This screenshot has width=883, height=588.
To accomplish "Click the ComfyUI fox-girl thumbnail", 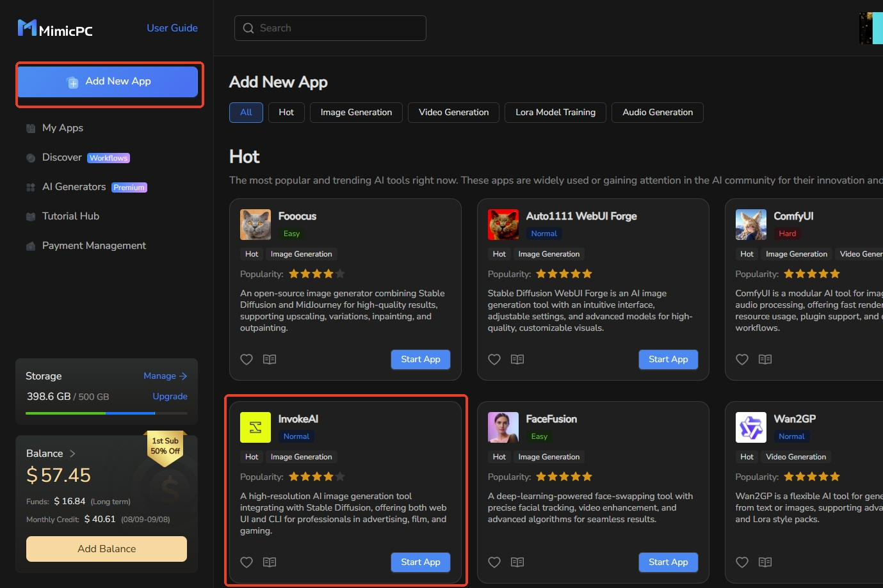I will [751, 225].
